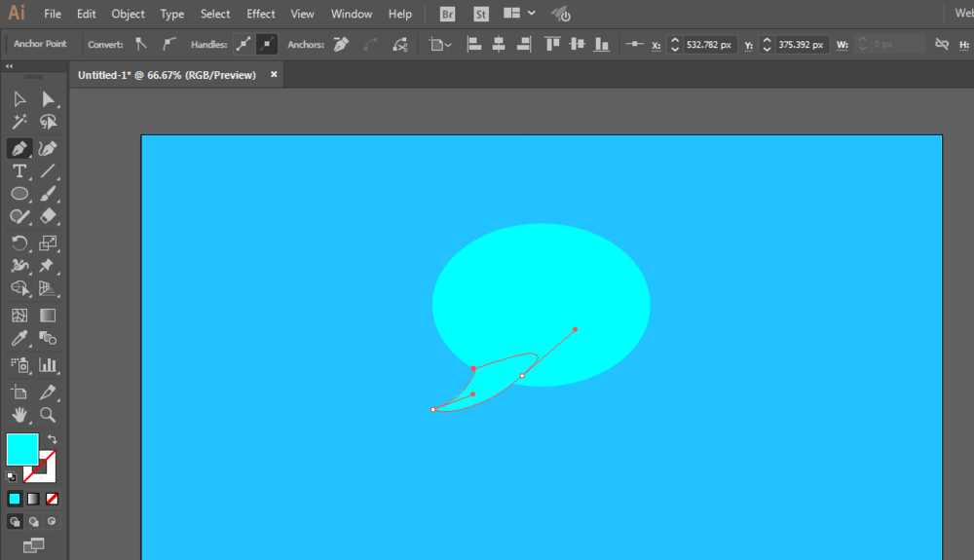The height and width of the screenshot is (560, 974).
Task: Reset to default fill and stroke
Action: [x=11, y=477]
